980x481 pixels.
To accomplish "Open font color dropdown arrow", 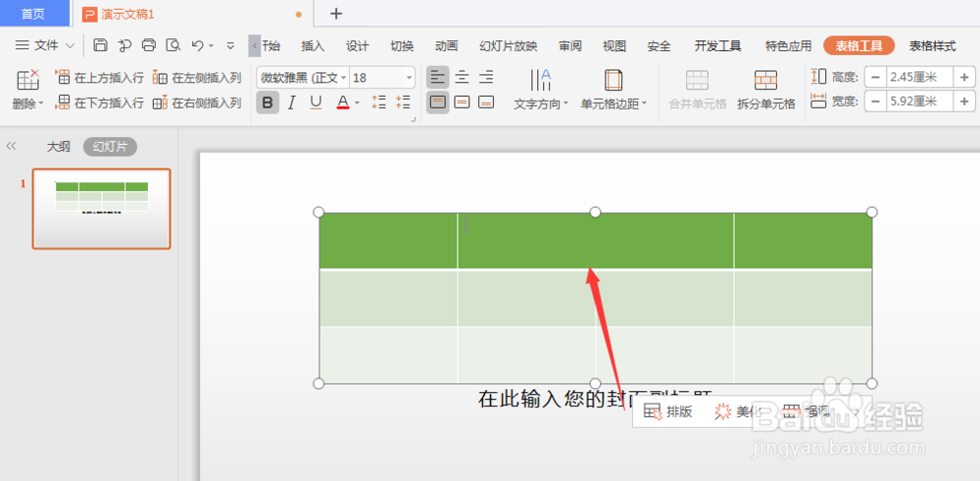I will pos(357,103).
